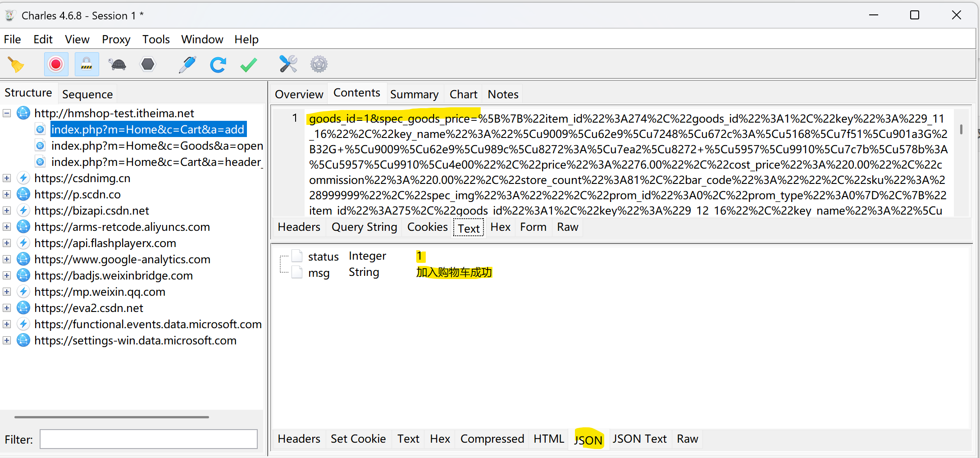Switch to the Structure tab
The width and height of the screenshot is (980, 458).
[x=28, y=93]
